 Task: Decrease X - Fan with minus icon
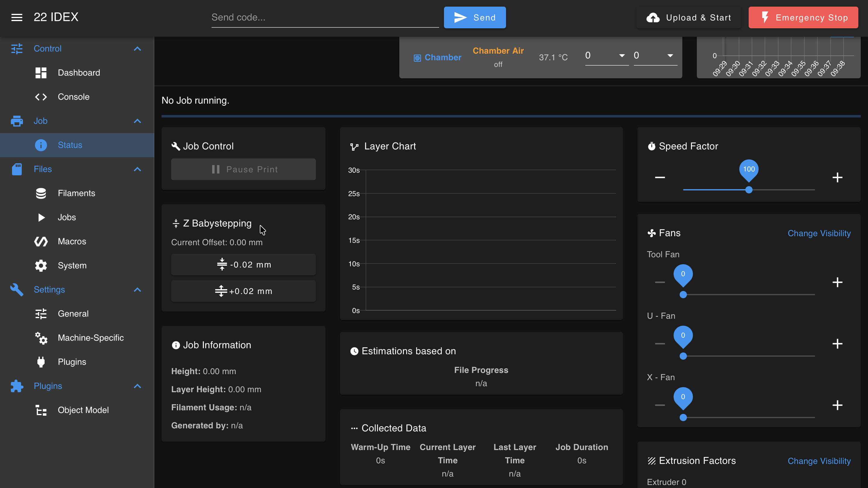pos(660,405)
